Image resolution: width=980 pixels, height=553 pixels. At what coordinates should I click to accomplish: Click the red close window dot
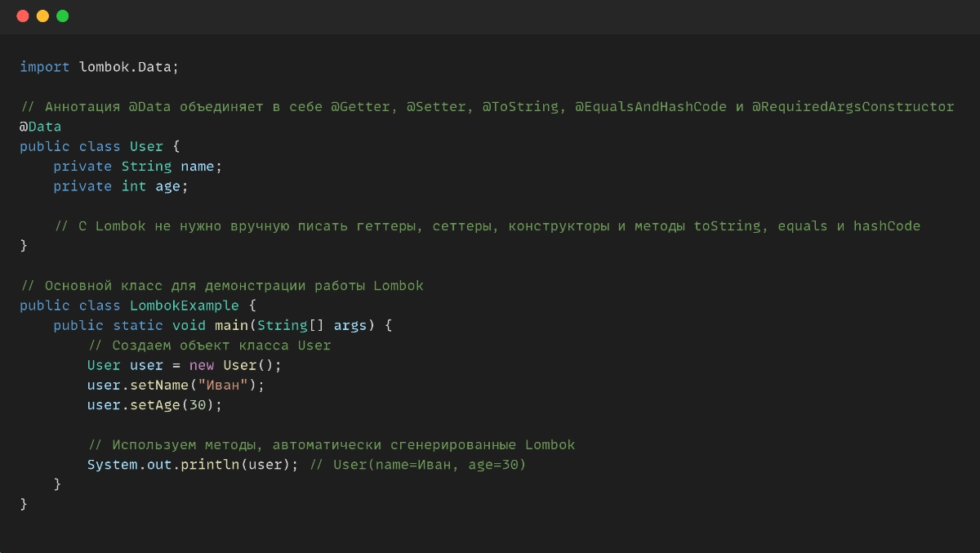(23, 16)
